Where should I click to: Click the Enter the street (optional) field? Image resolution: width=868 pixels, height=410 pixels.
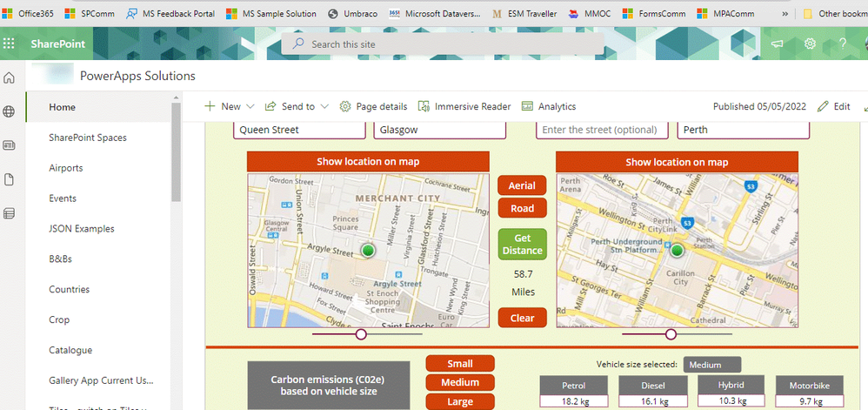tap(602, 130)
